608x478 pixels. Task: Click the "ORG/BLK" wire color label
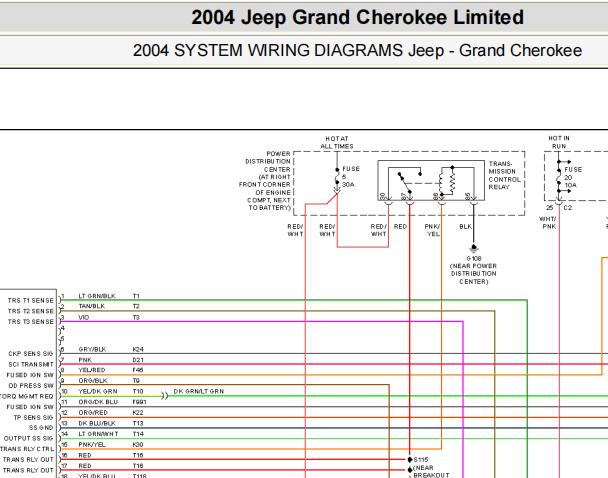[x=93, y=380]
